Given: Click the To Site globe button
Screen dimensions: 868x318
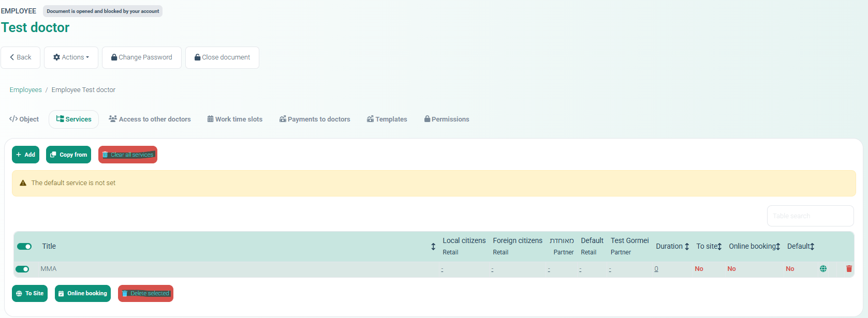Looking at the screenshot, I should 30,294.
